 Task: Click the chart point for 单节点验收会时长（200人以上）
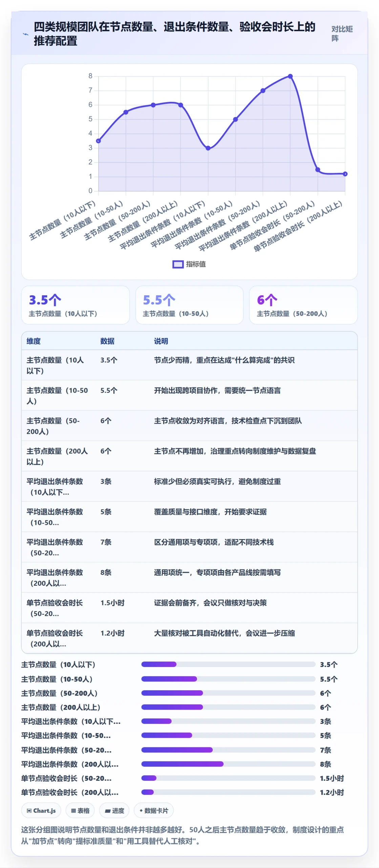tap(345, 174)
